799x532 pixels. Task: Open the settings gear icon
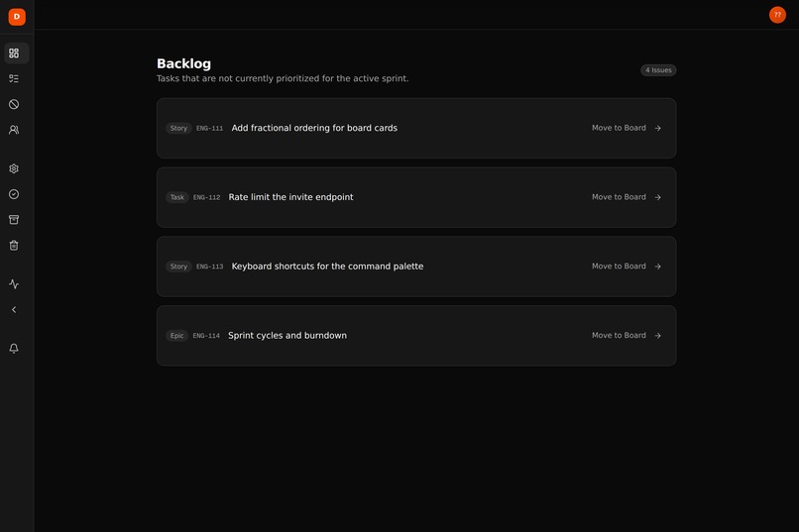pos(14,168)
